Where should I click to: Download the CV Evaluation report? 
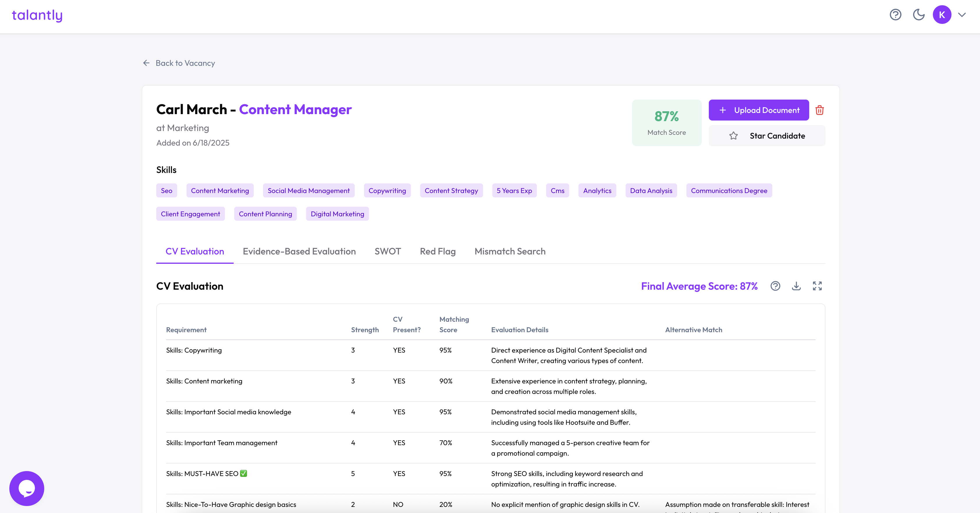(x=796, y=286)
